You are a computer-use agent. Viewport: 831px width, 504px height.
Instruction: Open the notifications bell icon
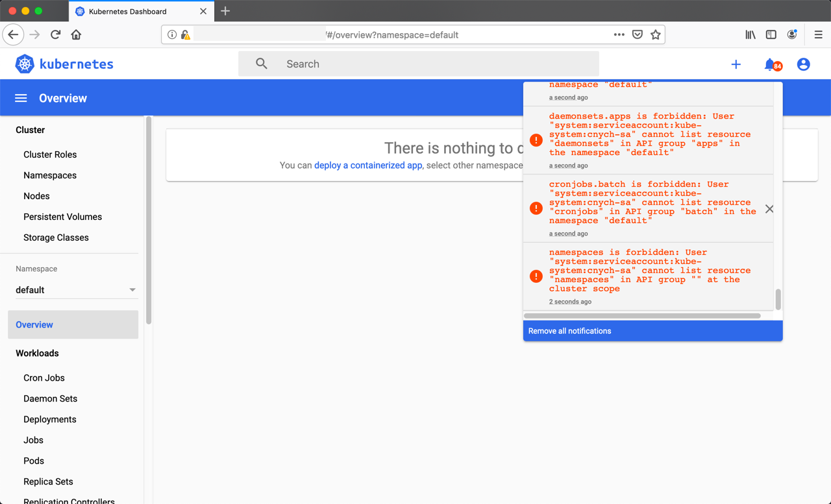[770, 64]
